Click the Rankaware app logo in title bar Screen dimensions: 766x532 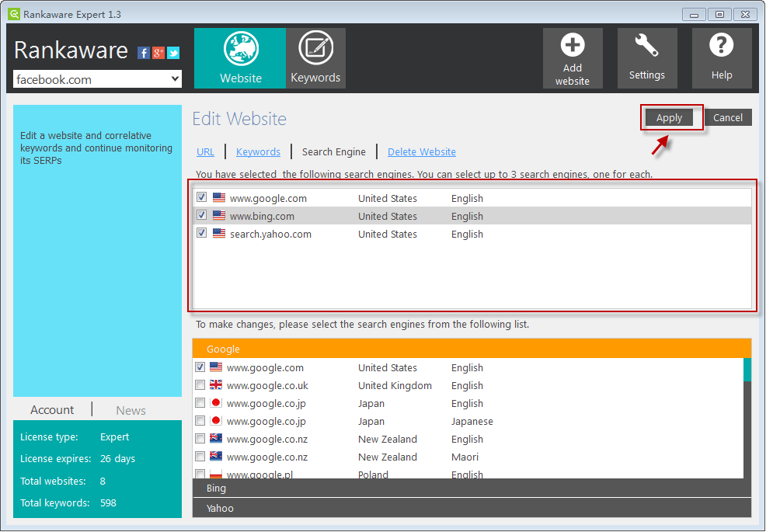pos(14,14)
